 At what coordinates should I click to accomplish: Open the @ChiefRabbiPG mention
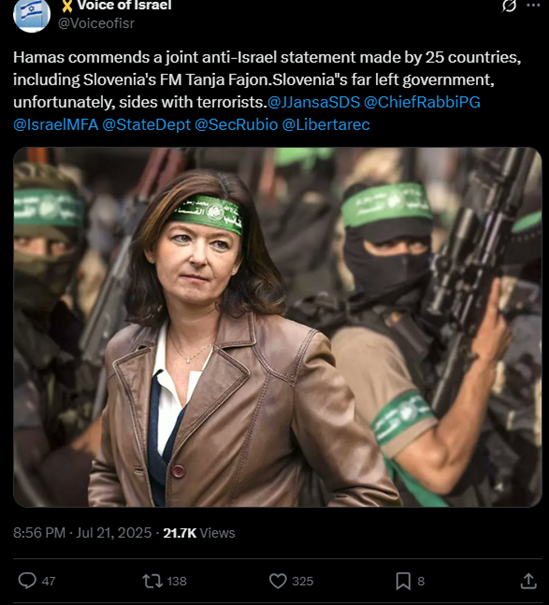[422, 102]
